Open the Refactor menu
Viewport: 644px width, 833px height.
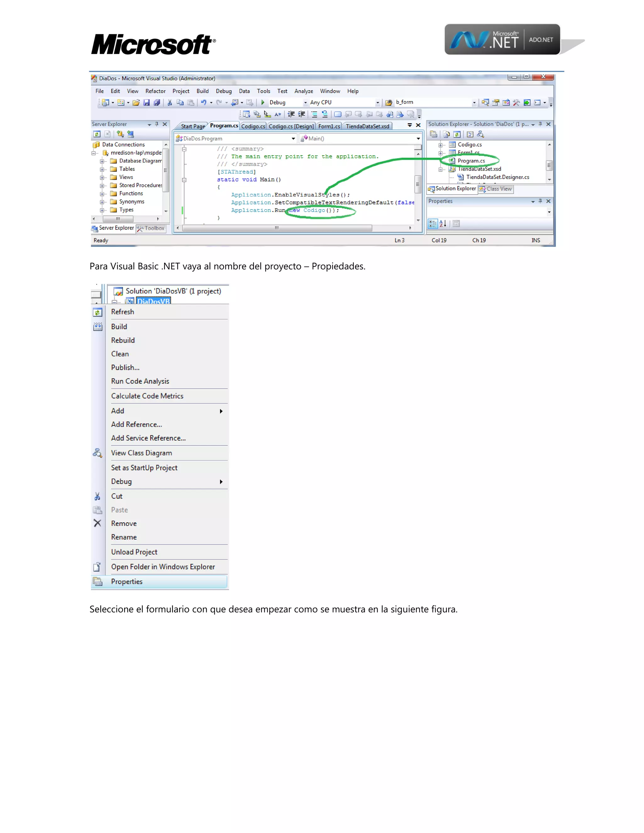(x=155, y=91)
